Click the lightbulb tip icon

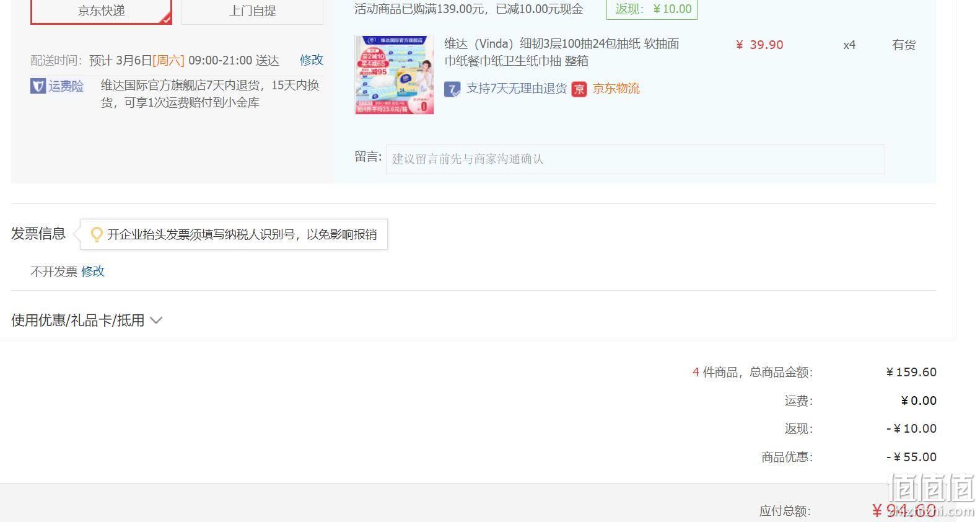[x=97, y=234]
